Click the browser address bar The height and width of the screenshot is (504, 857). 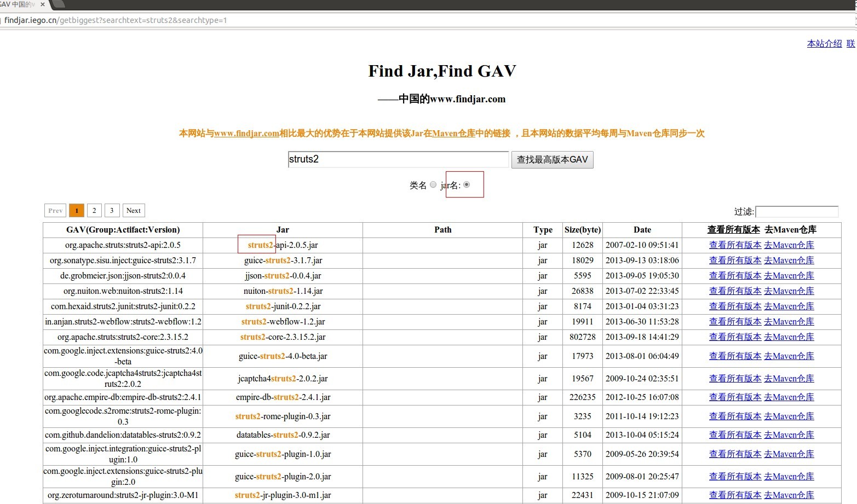219,20
